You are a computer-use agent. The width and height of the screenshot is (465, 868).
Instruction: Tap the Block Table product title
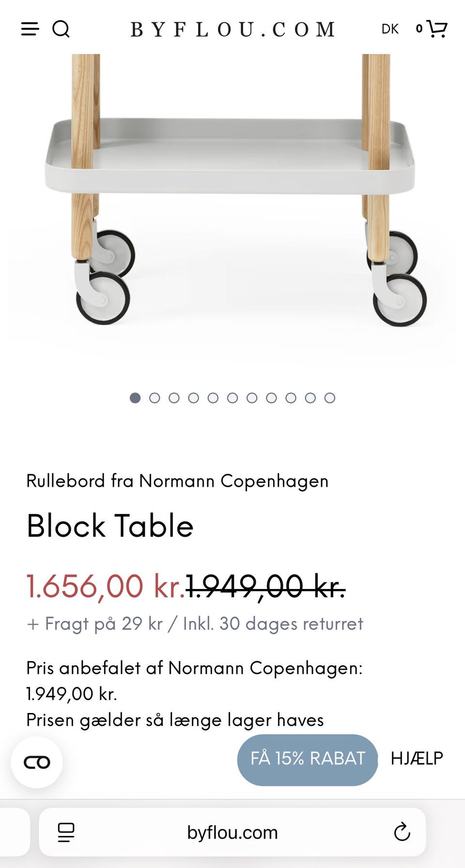110,526
